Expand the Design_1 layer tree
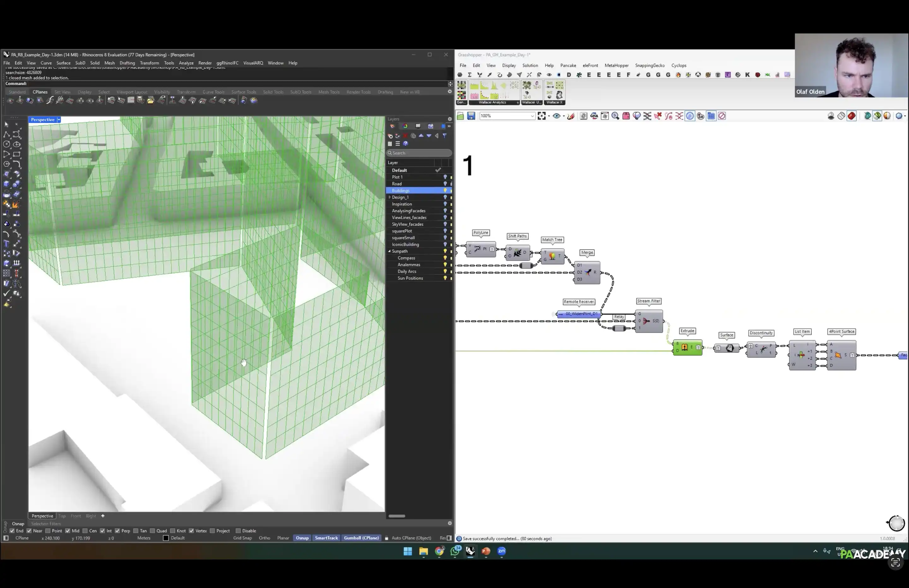This screenshot has width=909, height=588. pyautogui.click(x=389, y=197)
